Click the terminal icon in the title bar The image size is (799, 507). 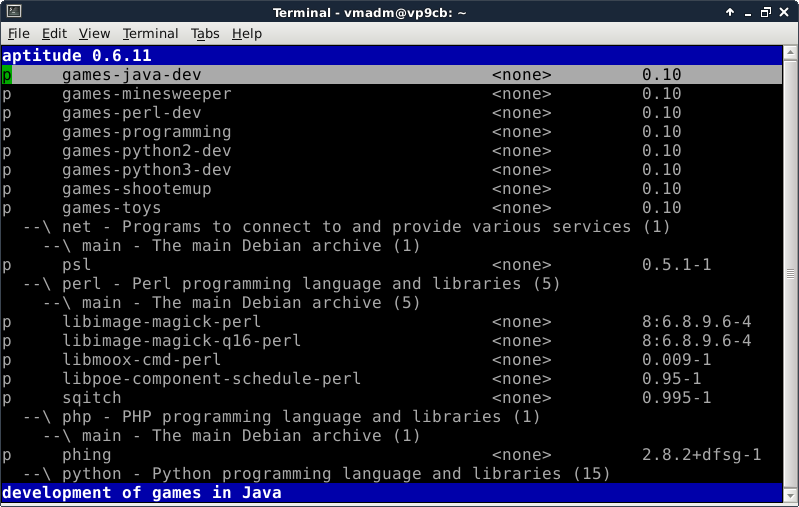click(11, 11)
